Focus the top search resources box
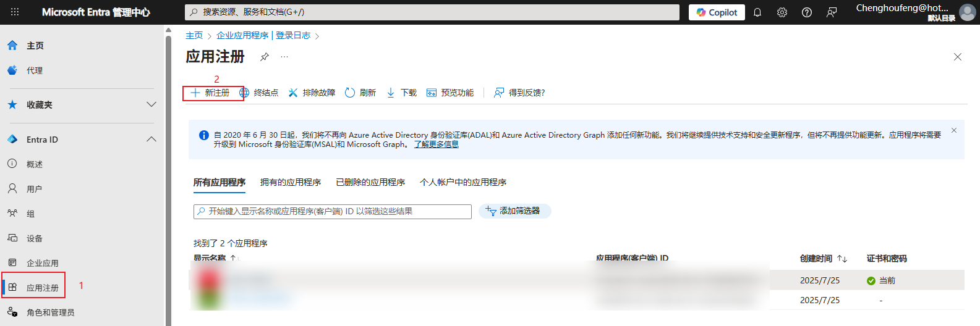 click(x=432, y=12)
